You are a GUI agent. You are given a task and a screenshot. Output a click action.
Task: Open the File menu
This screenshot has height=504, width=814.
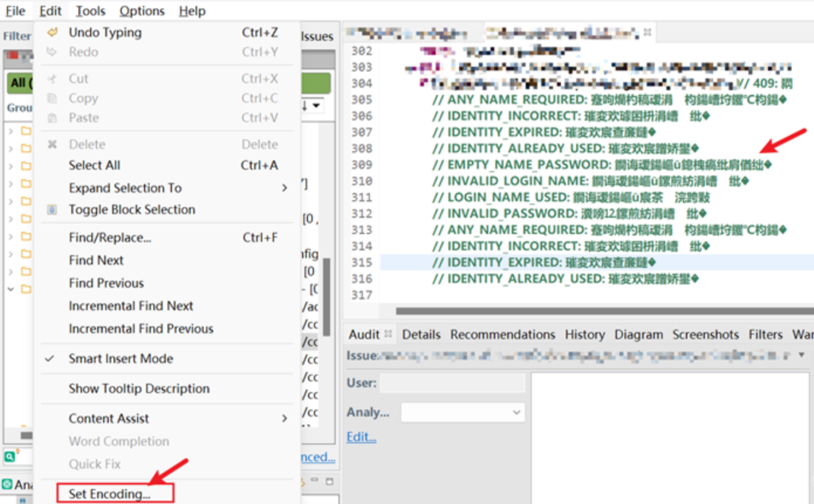tap(15, 11)
